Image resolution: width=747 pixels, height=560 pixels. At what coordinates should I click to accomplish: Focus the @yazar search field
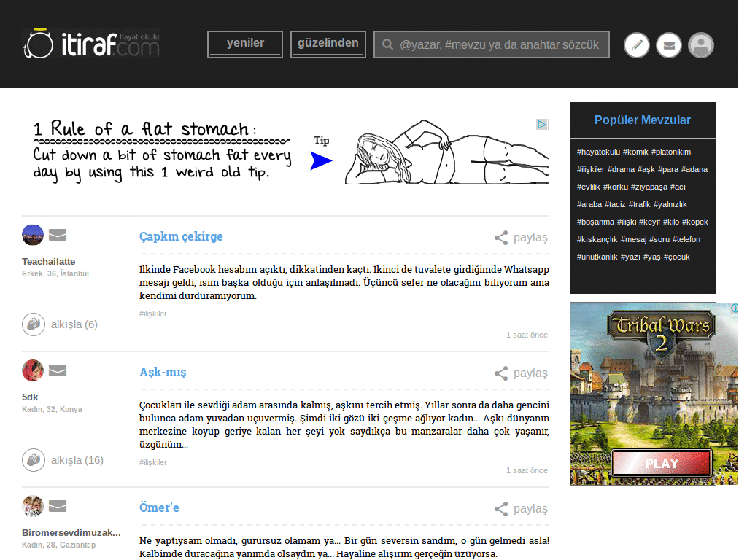(x=492, y=44)
